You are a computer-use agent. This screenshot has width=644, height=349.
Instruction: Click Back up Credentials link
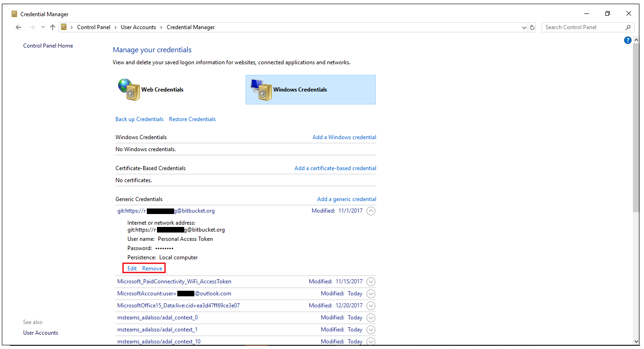coord(139,119)
